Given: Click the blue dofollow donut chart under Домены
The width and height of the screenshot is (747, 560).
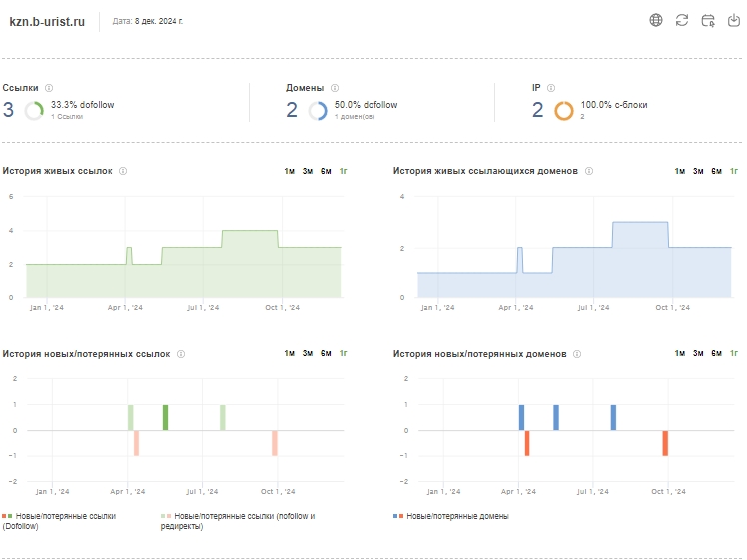Looking at the screenshot, I should tap(318, 111).
